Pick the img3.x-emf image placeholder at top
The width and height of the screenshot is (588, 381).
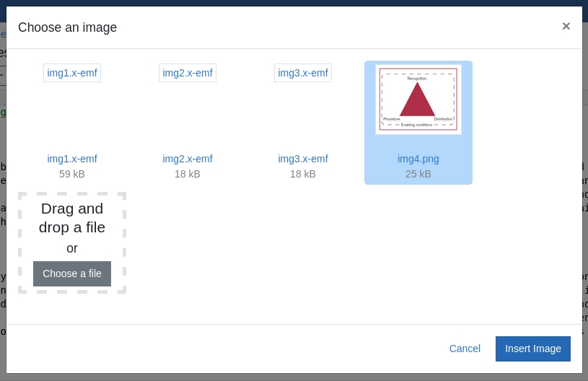click(303, 73)
